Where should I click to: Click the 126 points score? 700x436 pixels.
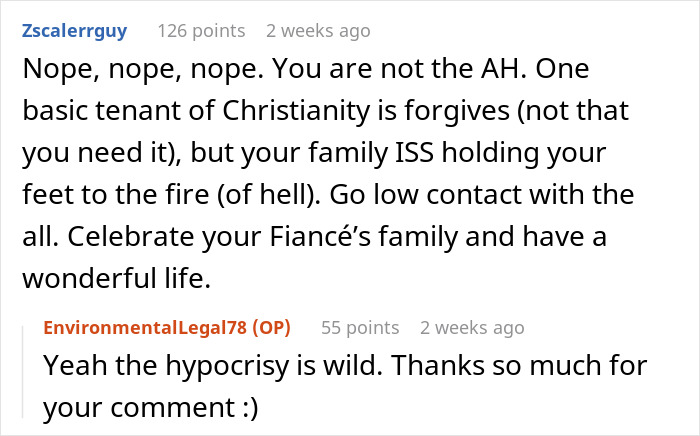coord(201,31)
